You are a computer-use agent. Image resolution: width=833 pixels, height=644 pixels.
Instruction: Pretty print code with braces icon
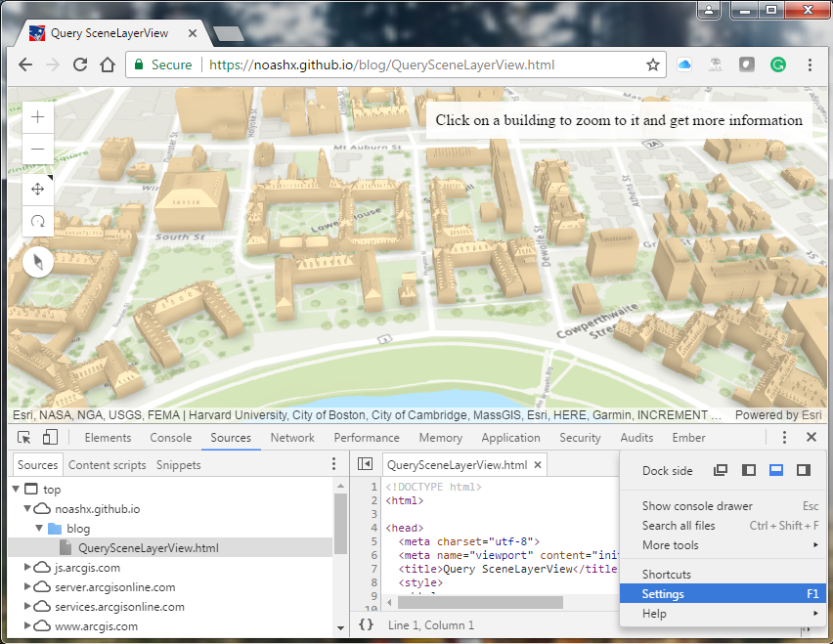coord(366,624)
